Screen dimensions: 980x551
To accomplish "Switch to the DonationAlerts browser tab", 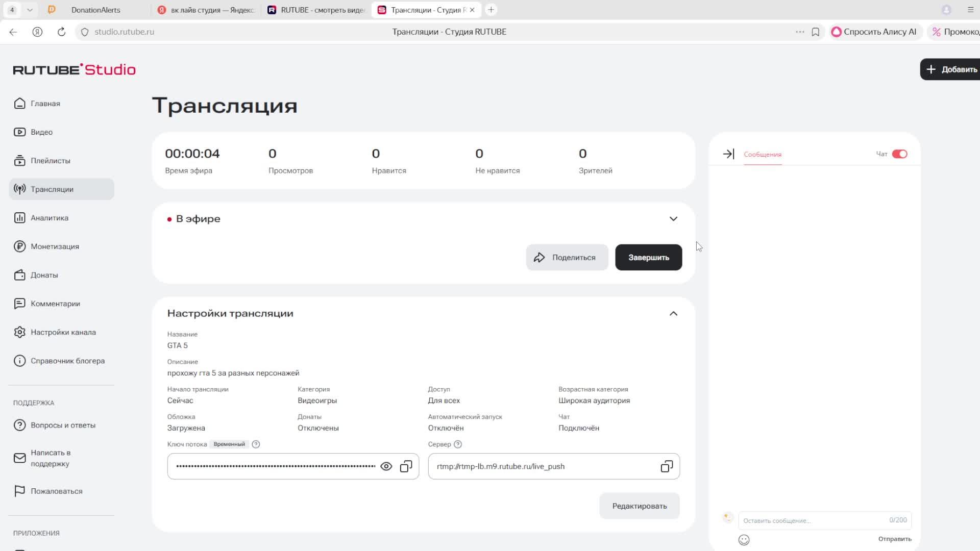I will 95,10.
